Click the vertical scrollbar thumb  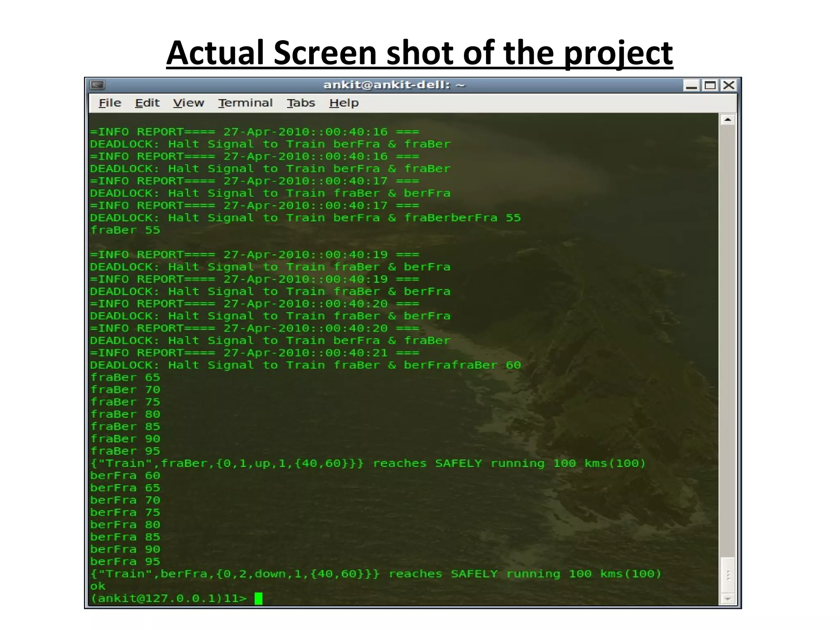point(728,575)
